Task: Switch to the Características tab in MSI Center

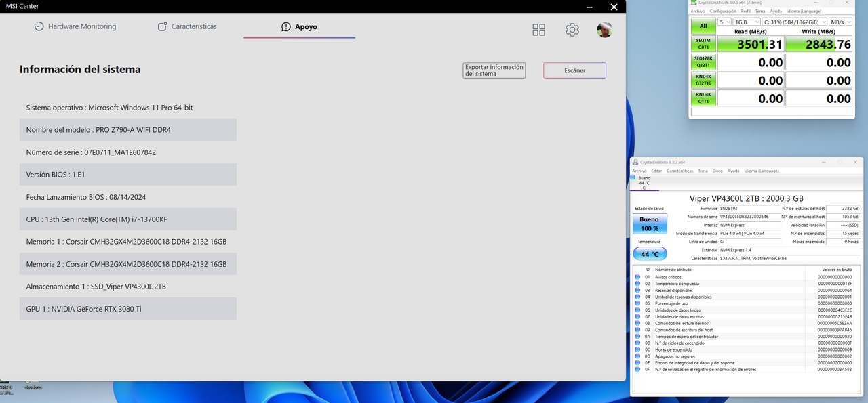Action: tap(187, 26)
